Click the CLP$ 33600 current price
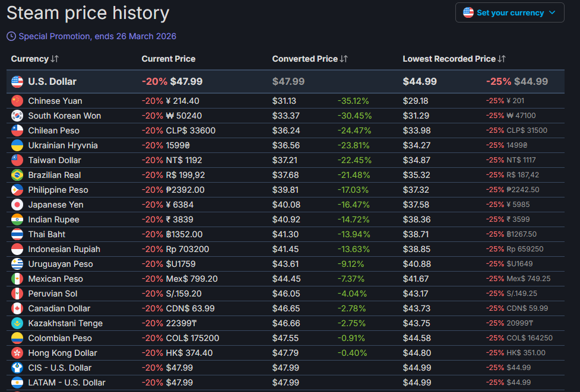The width and height of the screenshot is (580, 392). click(x=191, y=130)
